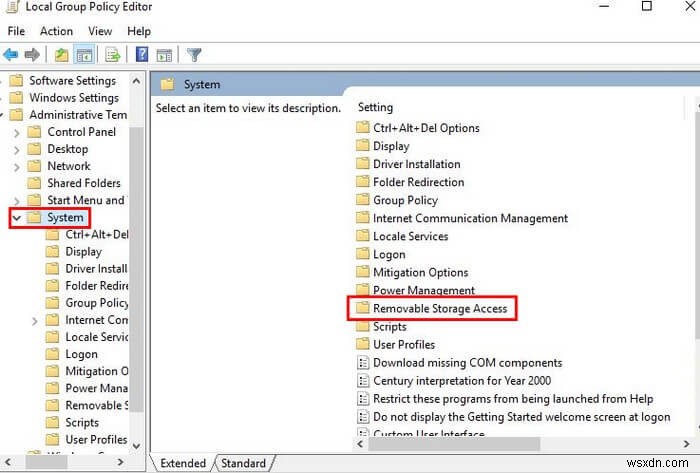Click the Back arrow toolbar icon

click(11, 55)
